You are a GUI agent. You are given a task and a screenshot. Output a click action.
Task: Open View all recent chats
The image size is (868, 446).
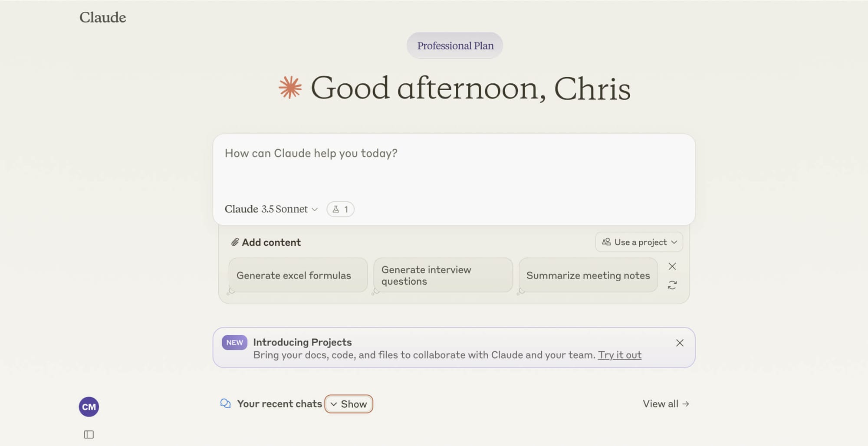coord(665,403)
